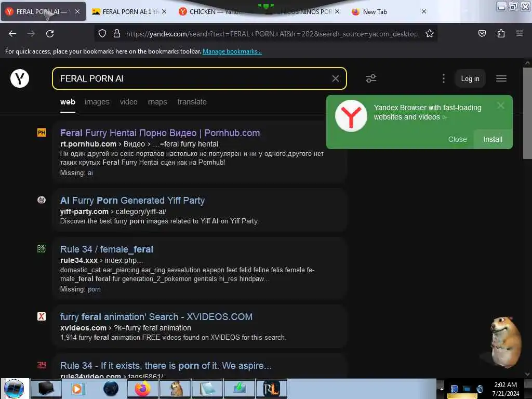532x399 pixels.
Task: Click 'Missing: porn' text under rule34.xxx result
Action: [80, 289]
